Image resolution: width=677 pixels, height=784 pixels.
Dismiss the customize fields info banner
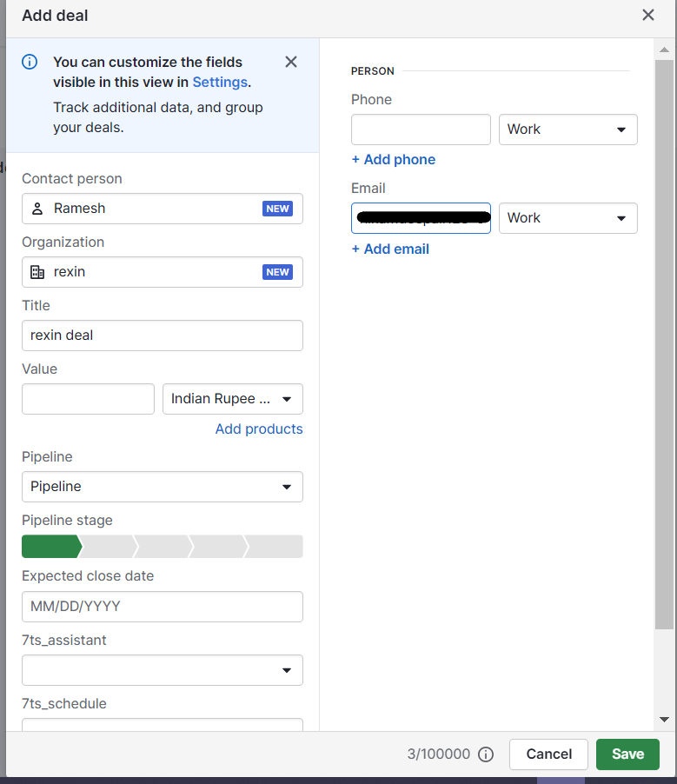(x=291, y=62)
